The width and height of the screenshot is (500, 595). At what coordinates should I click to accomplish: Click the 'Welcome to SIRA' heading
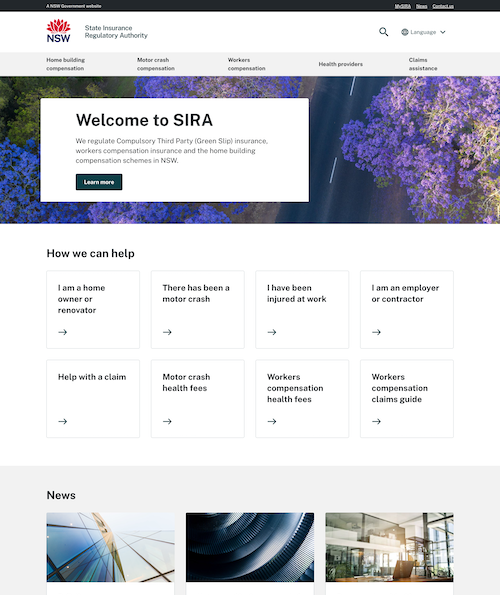click(144, 120)
